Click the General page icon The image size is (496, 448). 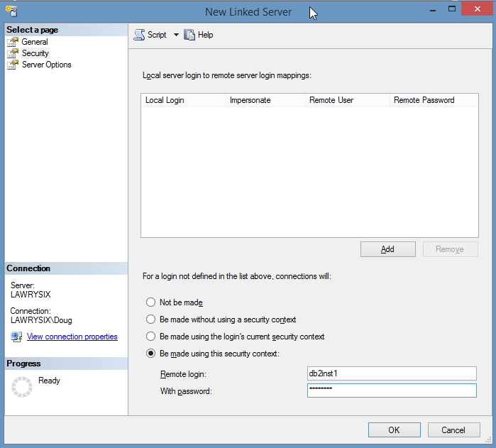click(x=12, y=42)
